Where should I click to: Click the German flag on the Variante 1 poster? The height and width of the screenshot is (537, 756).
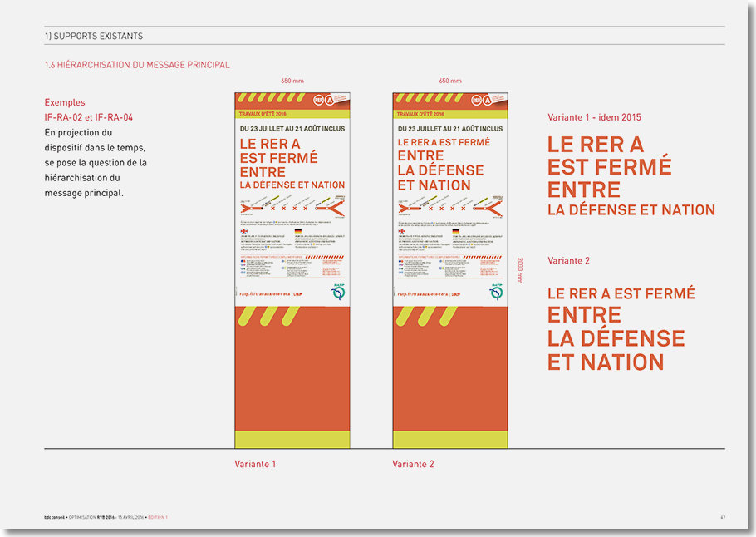(297, 232)
